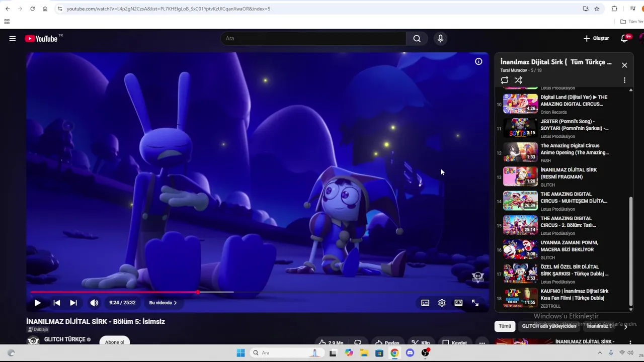The image size is (644, 362).
Task: Open the notifications bell
Action: coord(624,39)
